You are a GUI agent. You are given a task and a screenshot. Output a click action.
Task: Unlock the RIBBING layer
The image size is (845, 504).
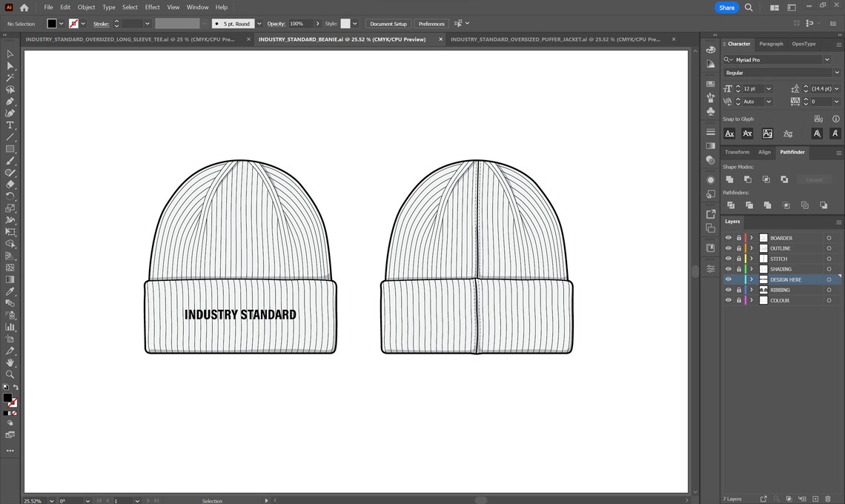[x=739, y=289]
